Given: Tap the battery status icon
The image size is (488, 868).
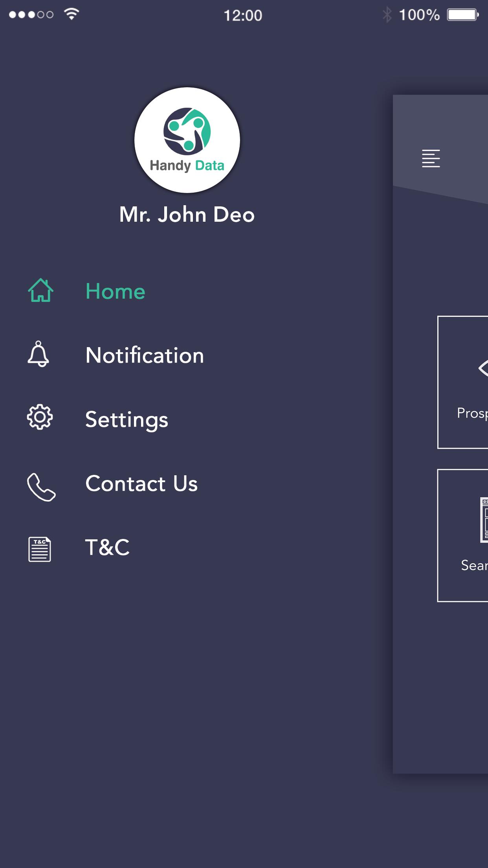Looking at the screenshot, I should 463,15.
